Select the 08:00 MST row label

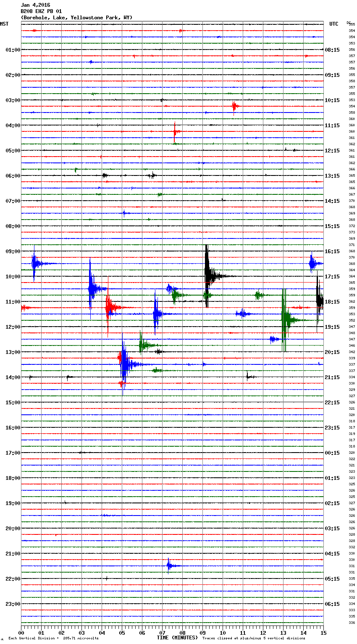tap(13, 226)
